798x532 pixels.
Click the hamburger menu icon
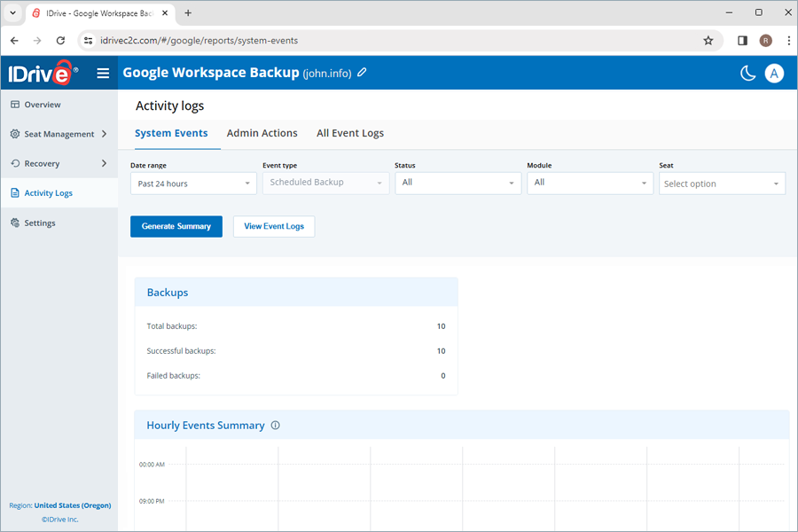[x=104, y=74]
